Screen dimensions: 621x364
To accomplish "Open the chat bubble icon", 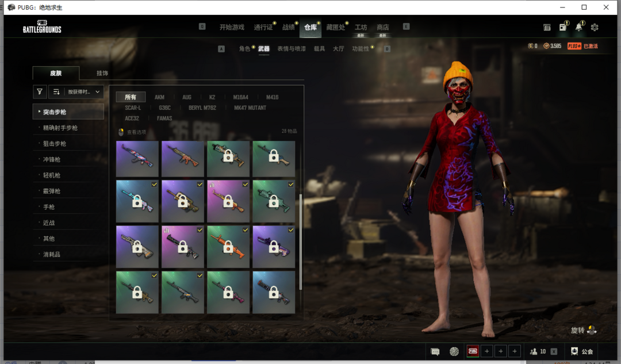I will (435, 351).
